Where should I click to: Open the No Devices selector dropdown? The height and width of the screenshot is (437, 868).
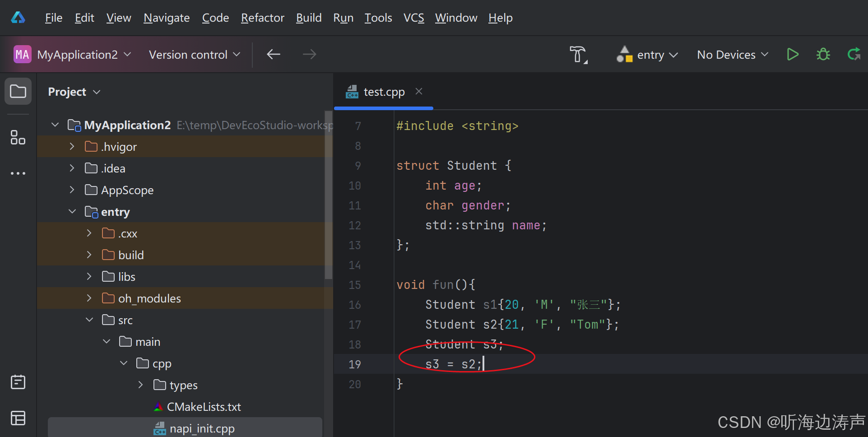pyautogui.click(x=733, y=55)
